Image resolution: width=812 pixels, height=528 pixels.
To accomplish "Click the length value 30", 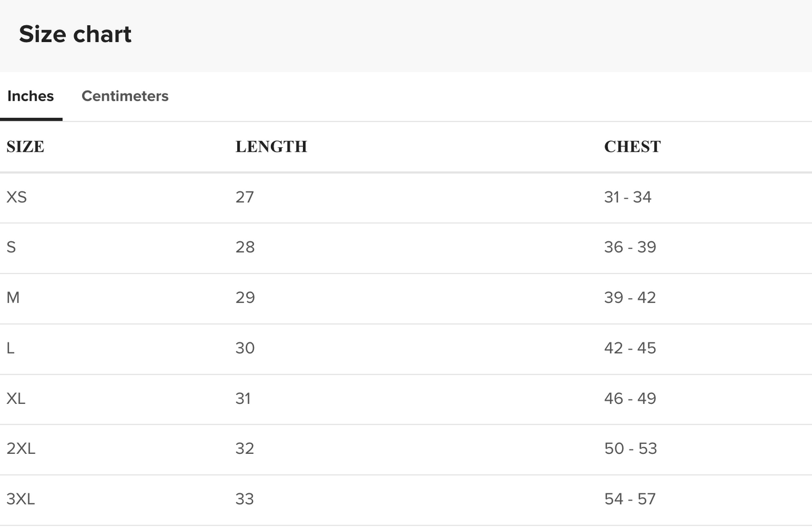I will tap(245, 348).
